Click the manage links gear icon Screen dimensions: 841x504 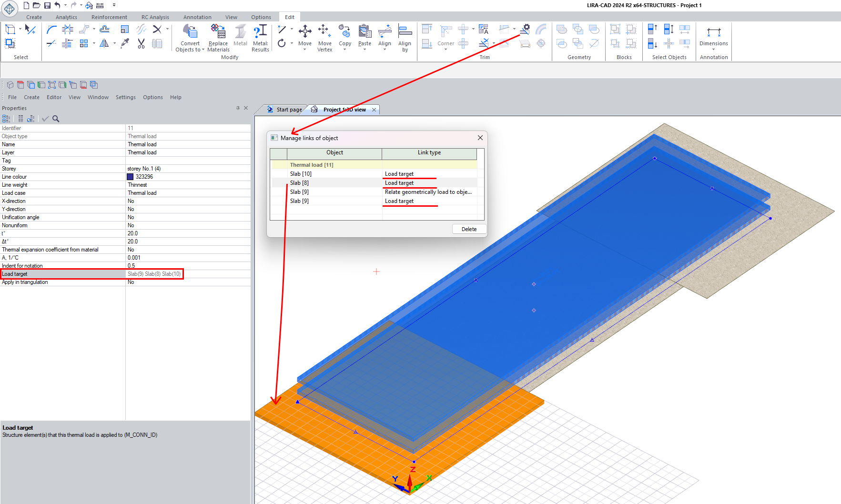(x=525, y=30)
